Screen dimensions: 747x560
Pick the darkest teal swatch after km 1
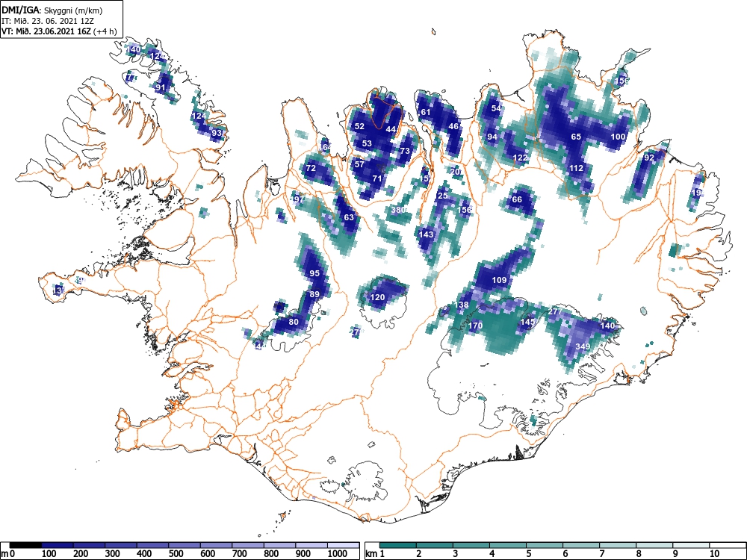pyautogui.click(x=398, y=545)
